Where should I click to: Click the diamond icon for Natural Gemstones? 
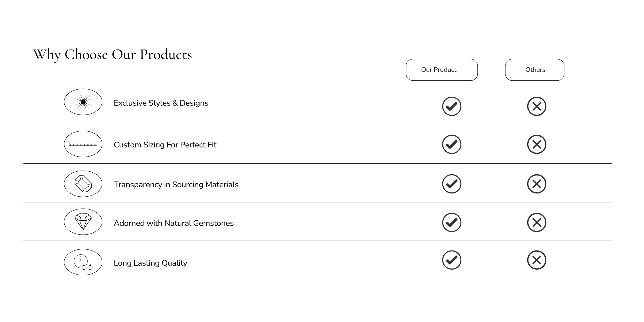83,222
